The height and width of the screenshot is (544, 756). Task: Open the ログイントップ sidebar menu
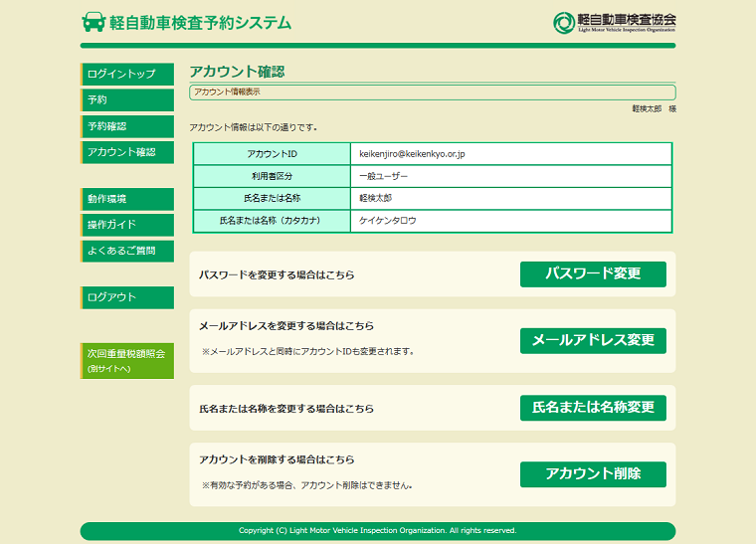tap(127, 74)
